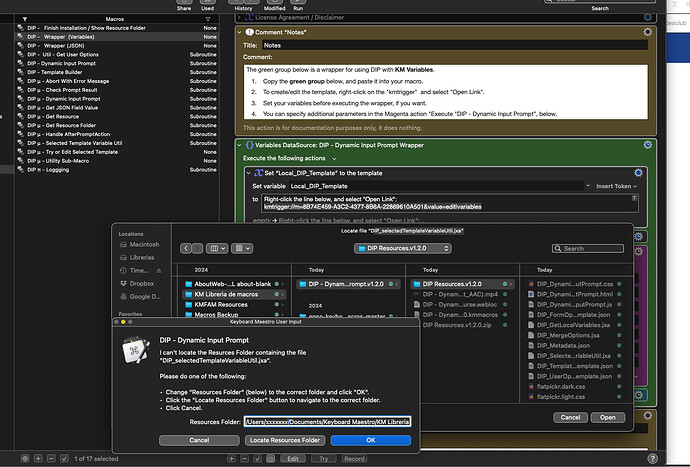Open Insert Token dropdown

coord(617,186)
